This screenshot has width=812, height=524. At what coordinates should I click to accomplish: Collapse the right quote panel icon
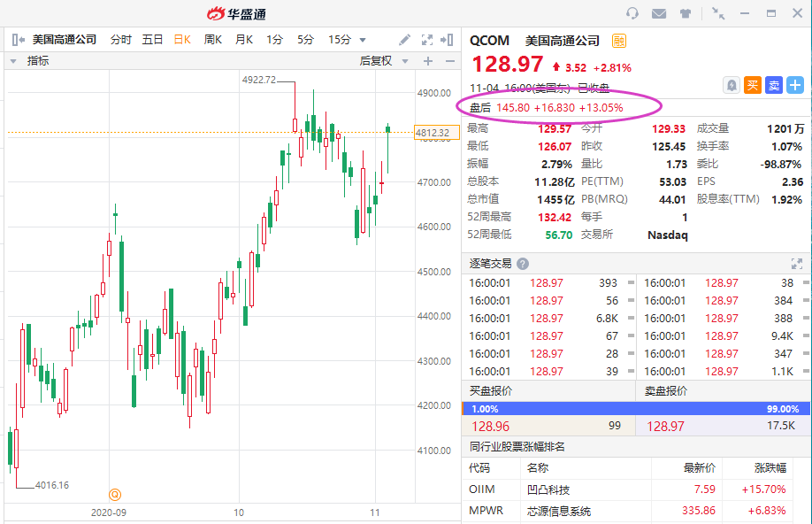pos(447,40)
